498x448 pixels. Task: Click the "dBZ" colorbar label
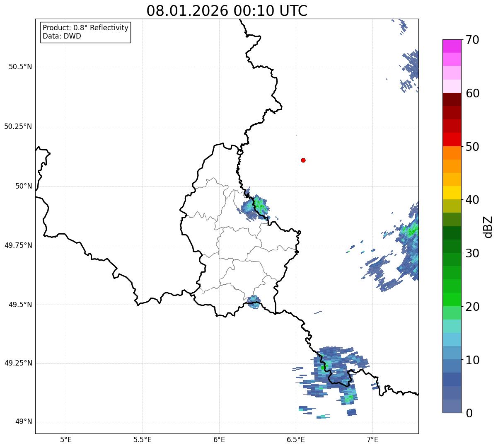[488, 227]
